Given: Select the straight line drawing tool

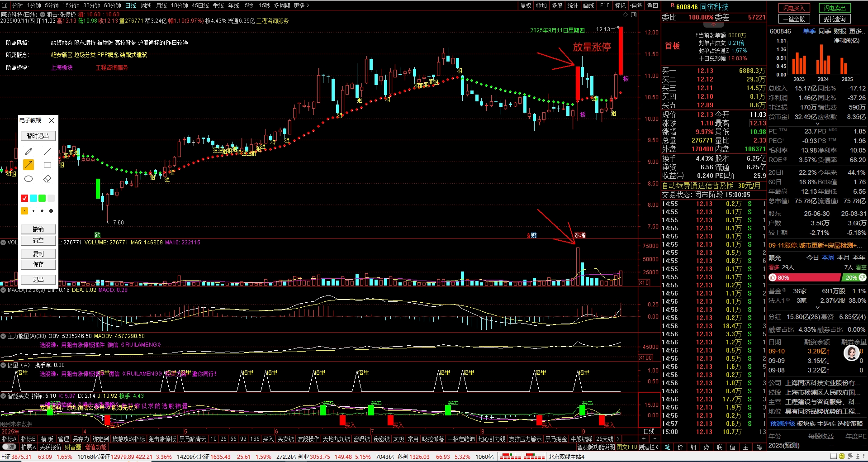Looking at the screenshot, I should tap(47, 152).
